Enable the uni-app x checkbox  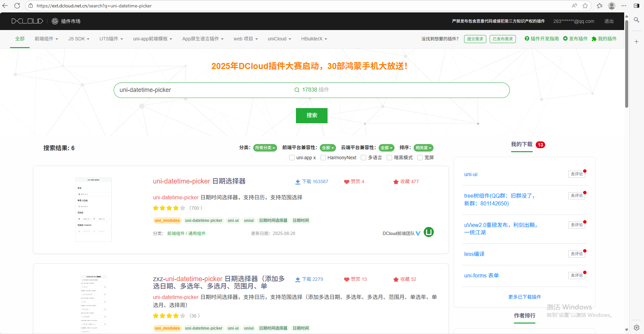pyautogui.click(x=292, y=158)
